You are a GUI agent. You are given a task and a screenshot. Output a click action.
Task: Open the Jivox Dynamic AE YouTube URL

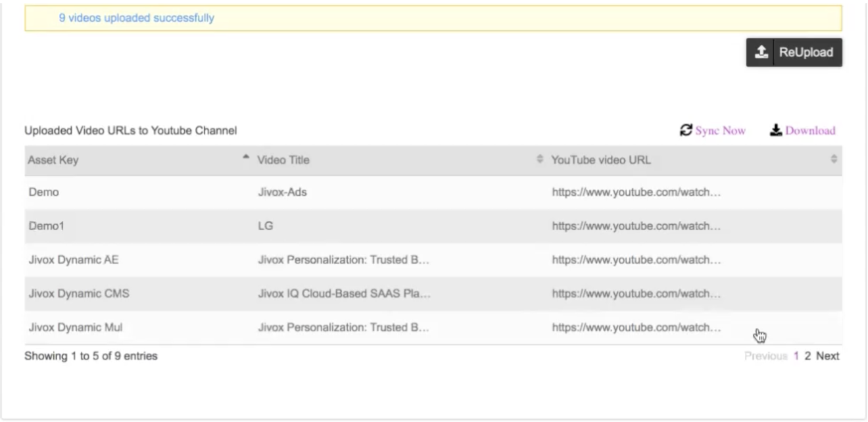coord(637,260)
